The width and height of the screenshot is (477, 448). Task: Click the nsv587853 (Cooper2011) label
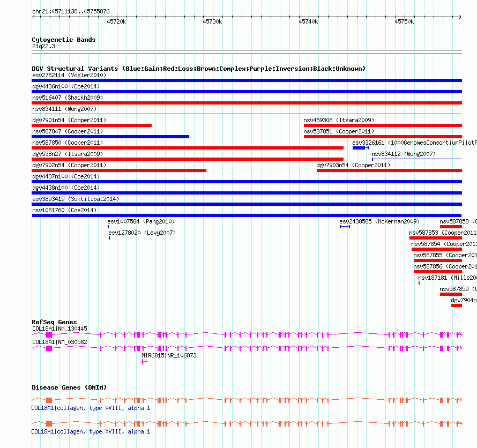point(443,233)
